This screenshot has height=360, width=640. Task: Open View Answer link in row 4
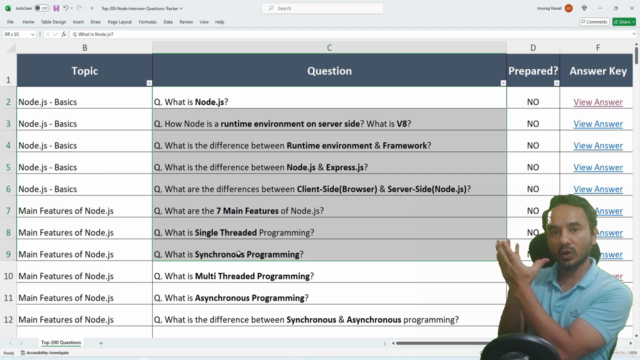598,146
